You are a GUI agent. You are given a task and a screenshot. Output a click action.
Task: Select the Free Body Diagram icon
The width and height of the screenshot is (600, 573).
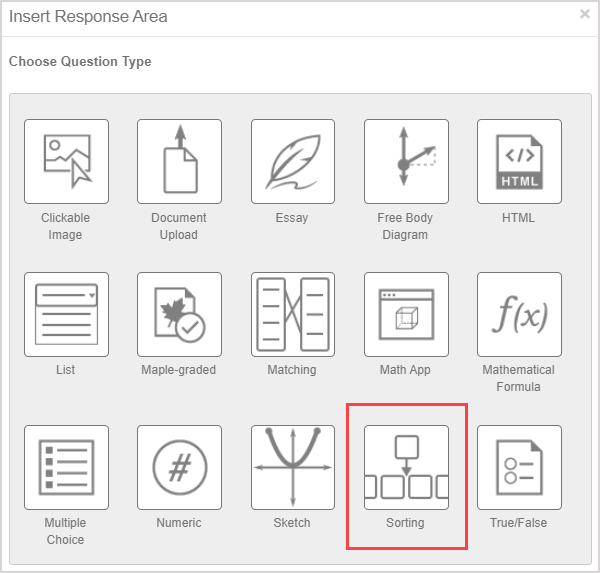click(x=406, y=162)
